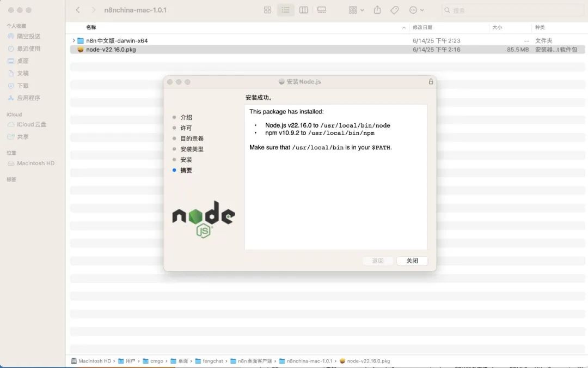Click cmgo in the path bar

coord(153,361)
